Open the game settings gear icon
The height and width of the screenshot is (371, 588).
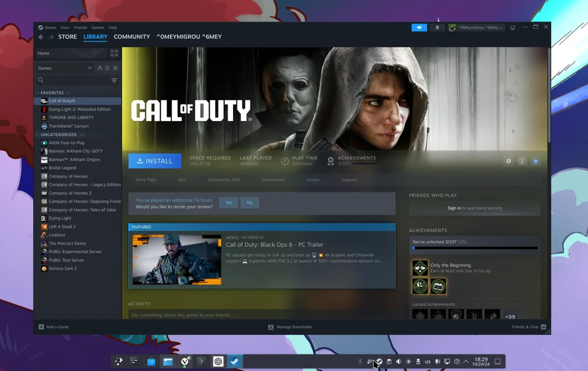(508, 161)
